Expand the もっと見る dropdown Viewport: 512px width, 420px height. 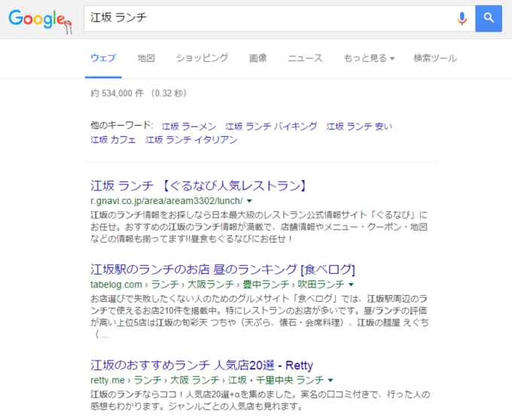pos(369,58)
